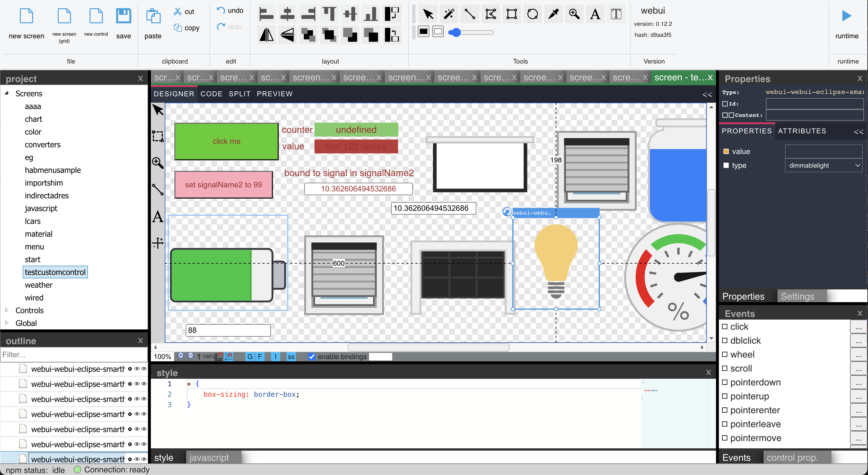Expand the Controls tree node
This screenshot has width=868, height=475.
pos(7,310)
